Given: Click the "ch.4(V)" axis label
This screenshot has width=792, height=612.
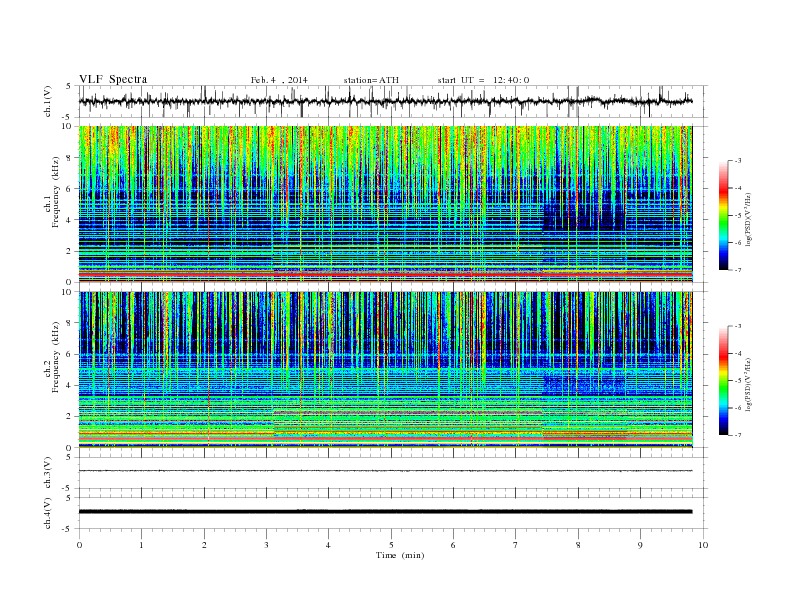Looking at the screenshot, I should [48, 513].
